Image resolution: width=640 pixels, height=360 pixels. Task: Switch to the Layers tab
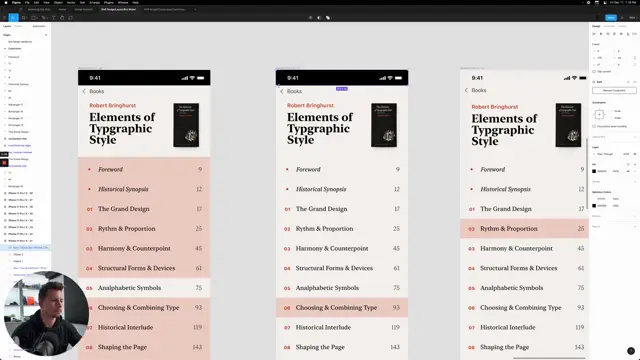click(x=7, y=26)
